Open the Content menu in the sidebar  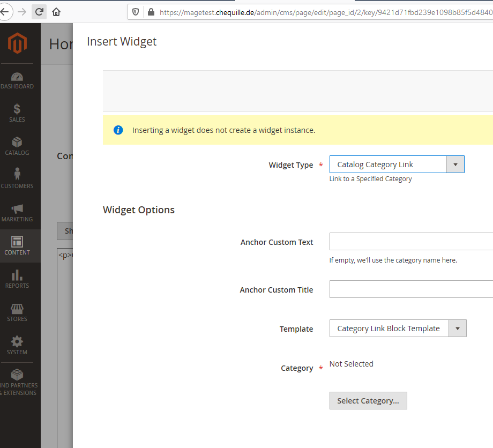17,246
